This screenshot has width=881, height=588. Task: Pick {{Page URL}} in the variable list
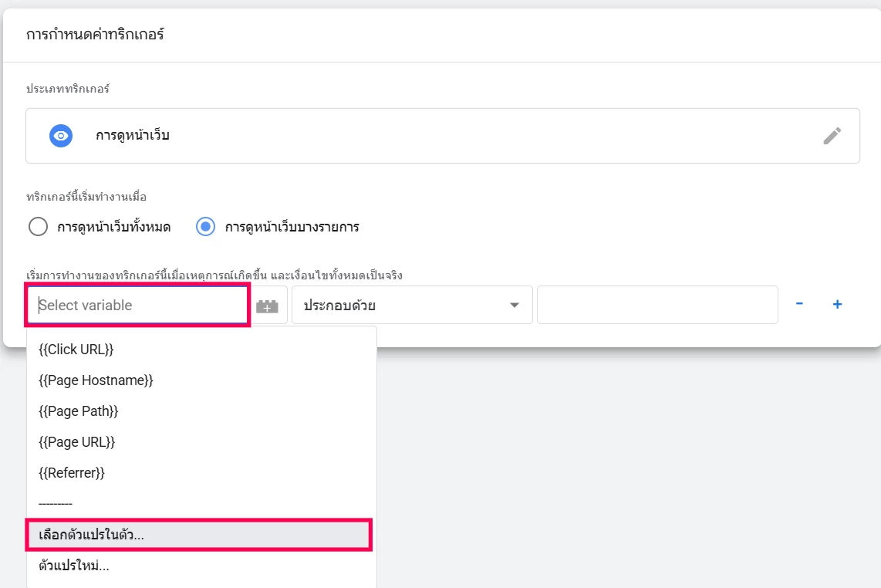pos(77,442)
